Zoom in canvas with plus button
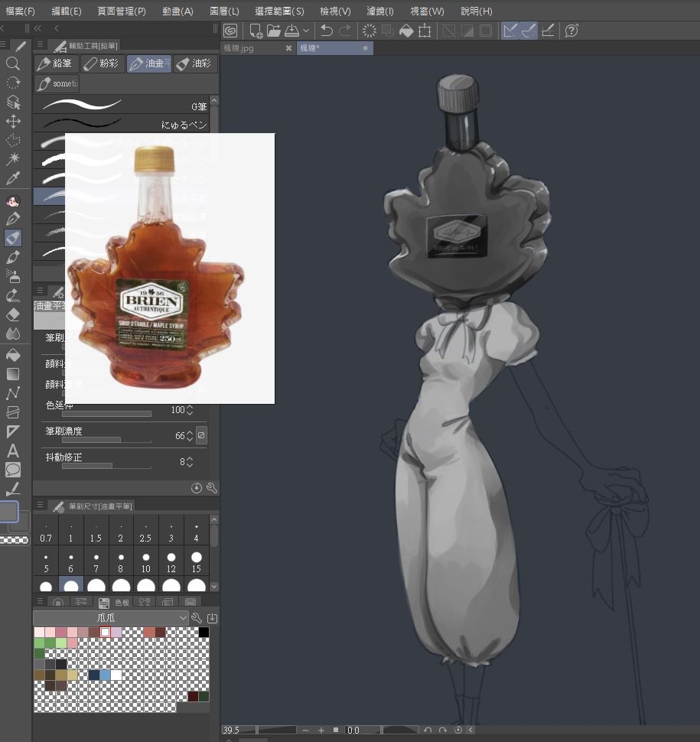Image resolution: width=700 pixels, height=742 pixels. [x=321, y=731]
